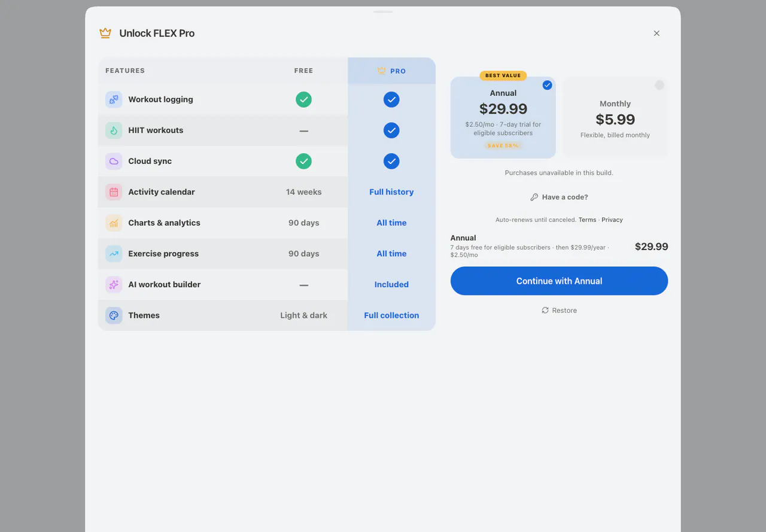Click Included for AI workout builder
766x532 pixels.
click(x=391, y=284)
